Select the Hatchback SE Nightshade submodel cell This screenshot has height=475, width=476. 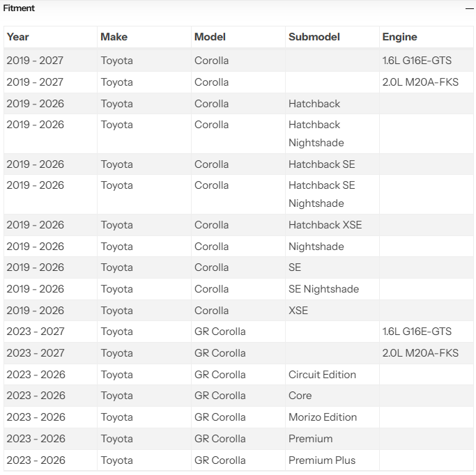tap(332, 194)
